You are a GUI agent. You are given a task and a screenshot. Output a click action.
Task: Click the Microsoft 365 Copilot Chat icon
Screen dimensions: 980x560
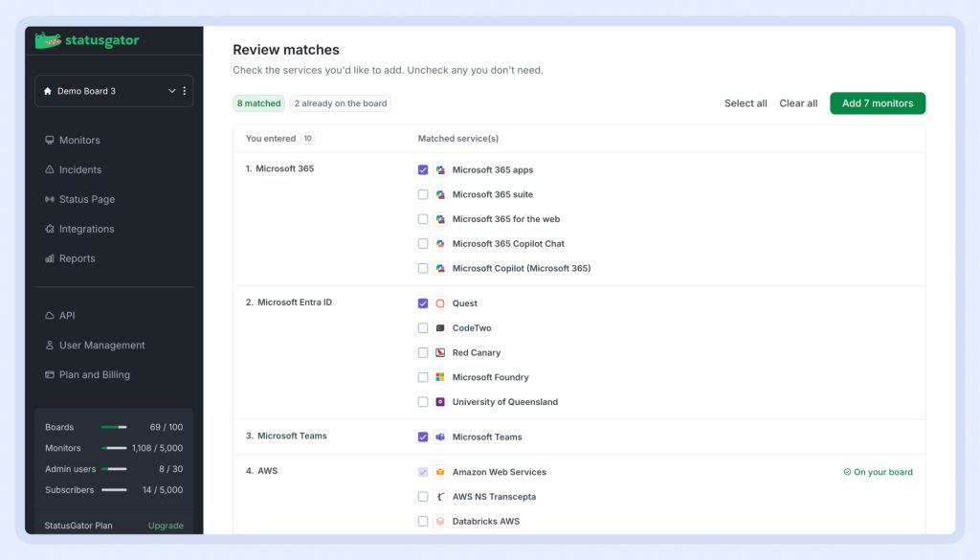coord(440,244)
